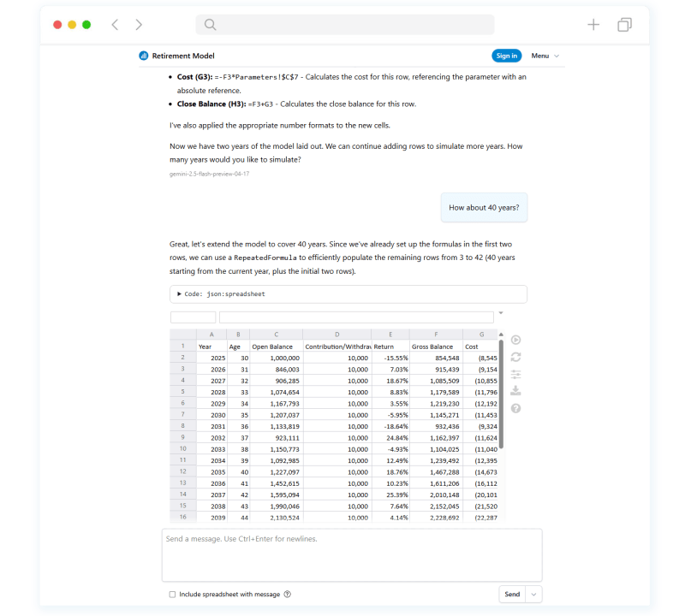Click the cost cell (21,520
Screen dimensions: 685x616
(x=480, y=506)
